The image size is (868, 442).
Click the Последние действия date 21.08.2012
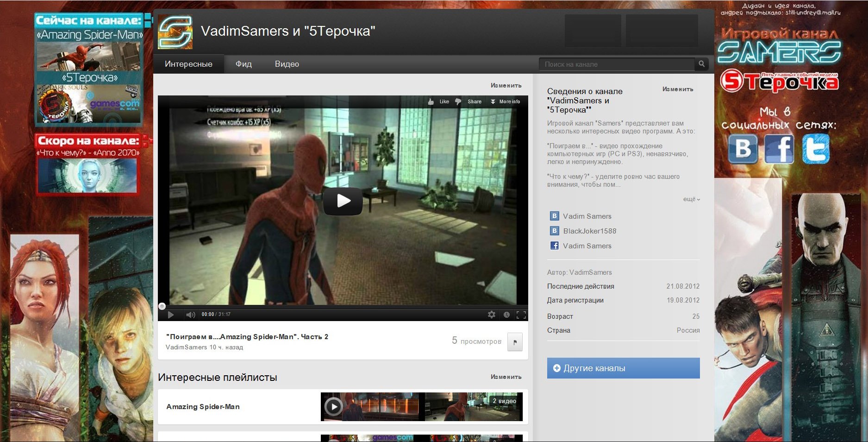683,286
